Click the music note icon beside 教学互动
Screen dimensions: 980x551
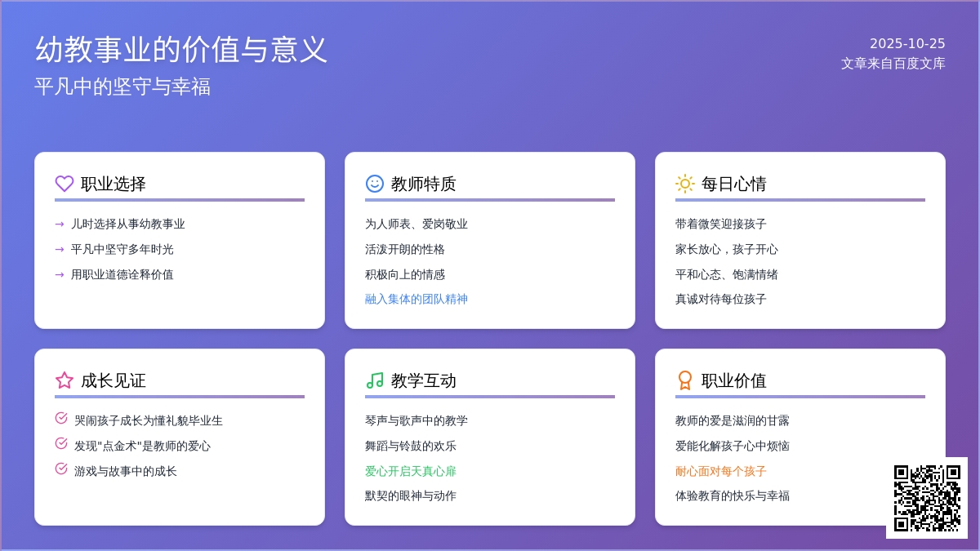pos(375,380)
